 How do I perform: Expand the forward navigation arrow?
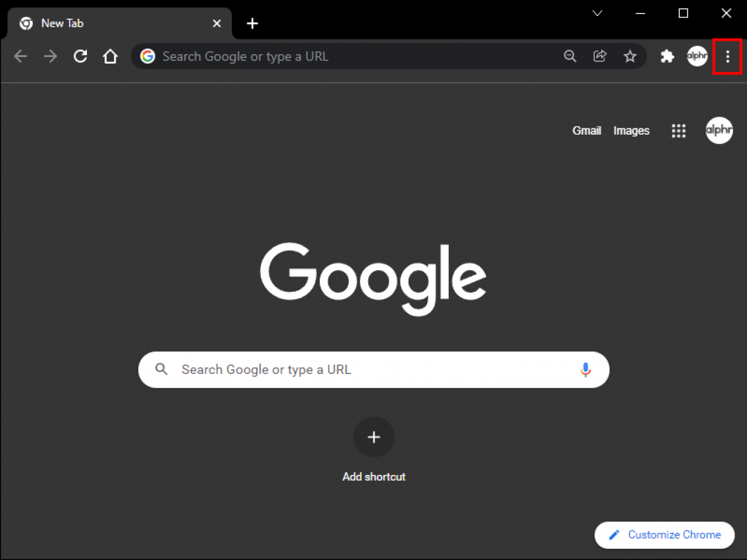tap(50, 56)
